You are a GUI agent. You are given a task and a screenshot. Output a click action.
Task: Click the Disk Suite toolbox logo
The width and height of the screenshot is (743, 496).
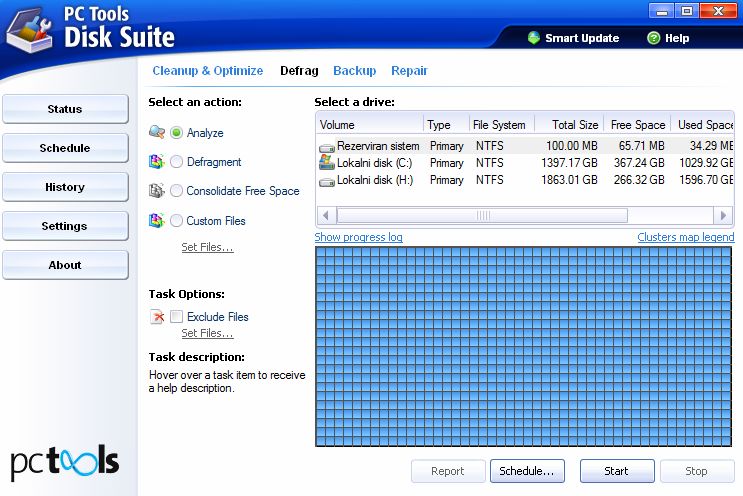click(x=29, y=32)
